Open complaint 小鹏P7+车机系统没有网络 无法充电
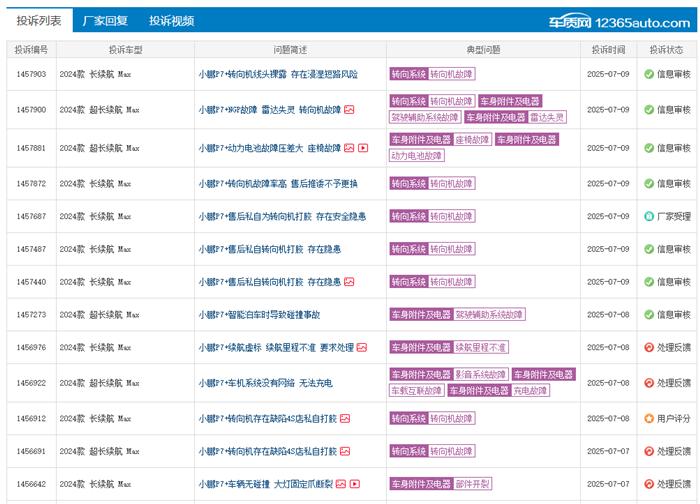This screenshot has width=700, height=504. click(x=266, y=383)
